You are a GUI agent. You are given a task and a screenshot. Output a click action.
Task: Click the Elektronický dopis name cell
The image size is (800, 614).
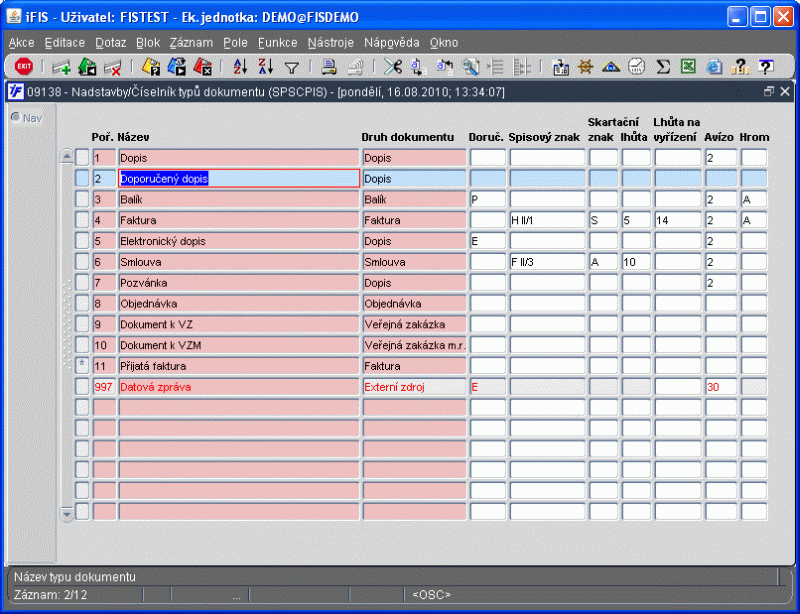point(239,241)
